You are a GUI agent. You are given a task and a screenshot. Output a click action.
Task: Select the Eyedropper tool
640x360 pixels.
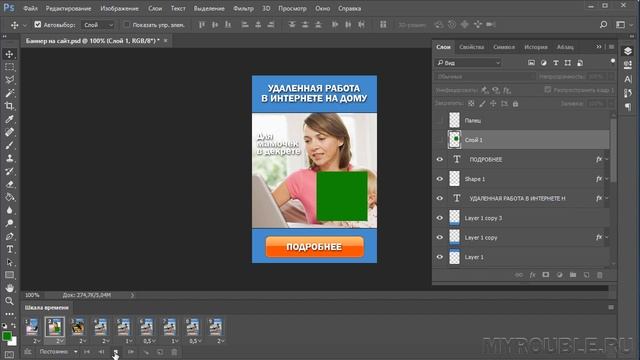[x=9, y=119]
